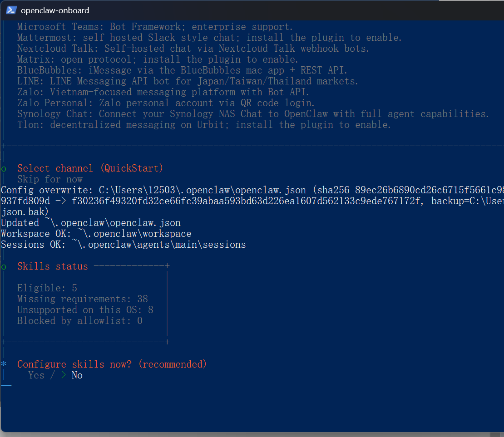This screenshot has height=437, width=504.
Task: Click the Select channel (QuickStart) heading
Action: point(90,168)
